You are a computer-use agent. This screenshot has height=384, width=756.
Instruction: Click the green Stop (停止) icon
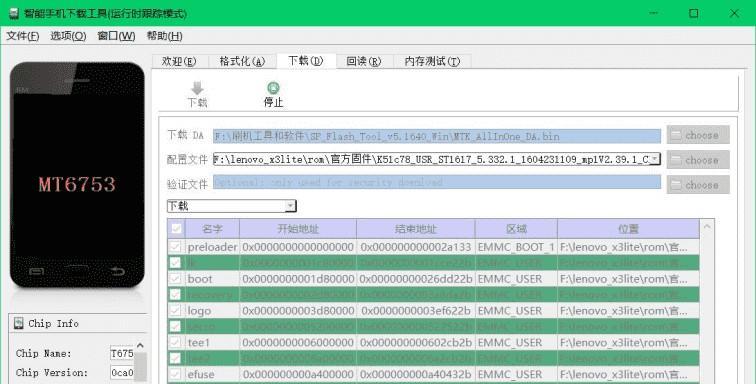tap(273, 88)
